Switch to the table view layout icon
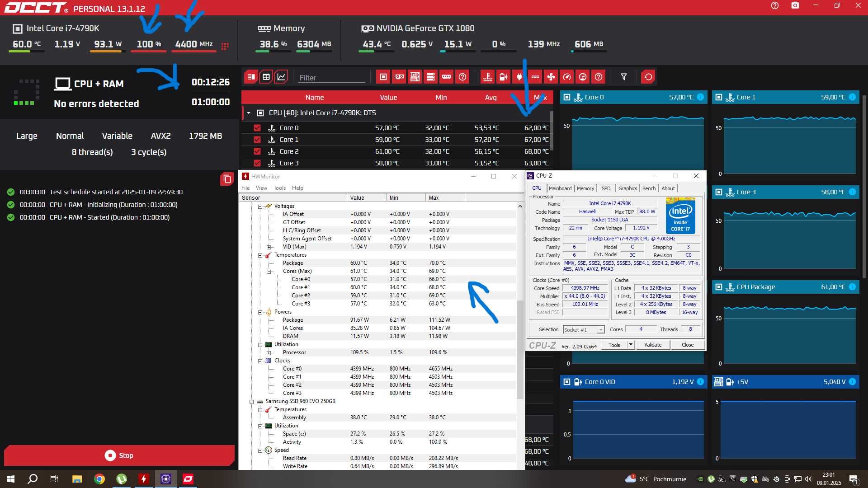Image resolution: width=868 pixels, height=488 pixels. (266, 77)
